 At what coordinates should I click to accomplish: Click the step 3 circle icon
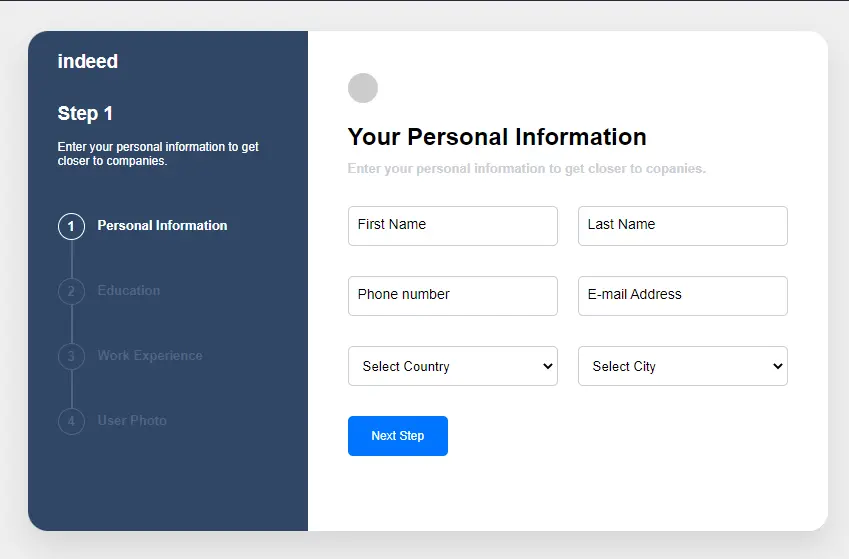(71, 356)
